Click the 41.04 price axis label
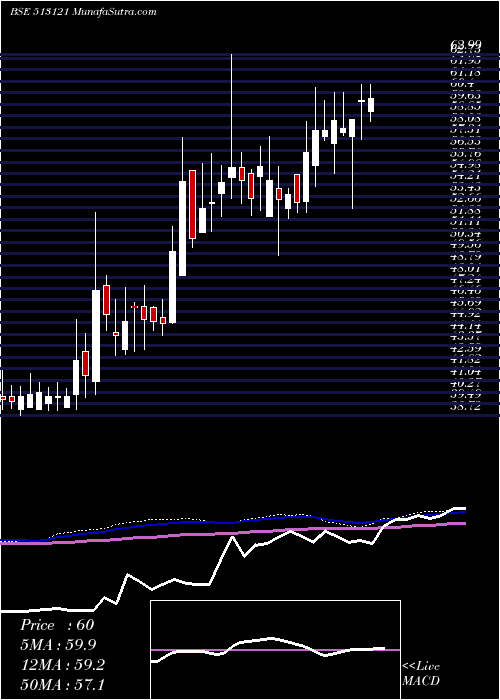The width and height of the screenshot is (500, 700). click(466, 372)
